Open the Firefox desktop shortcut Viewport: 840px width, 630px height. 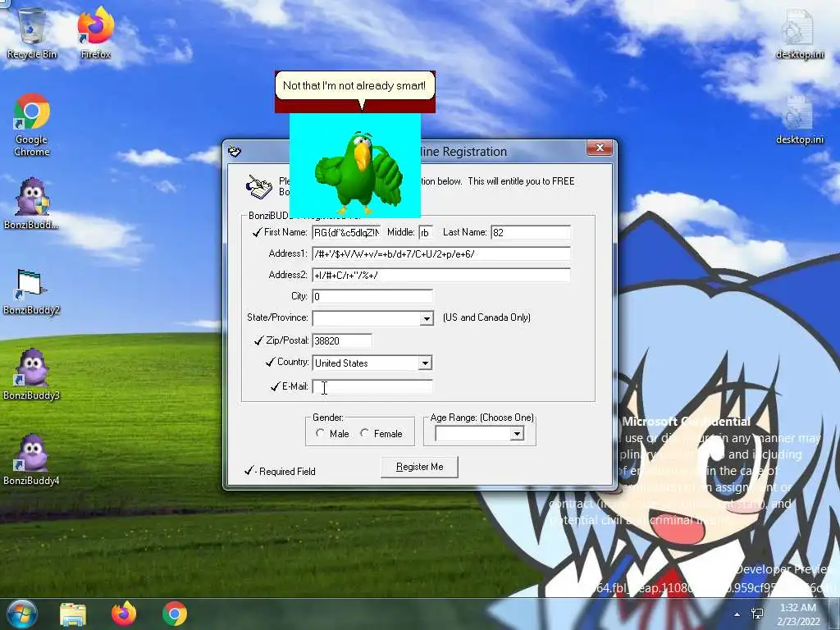tap(96, 33)
